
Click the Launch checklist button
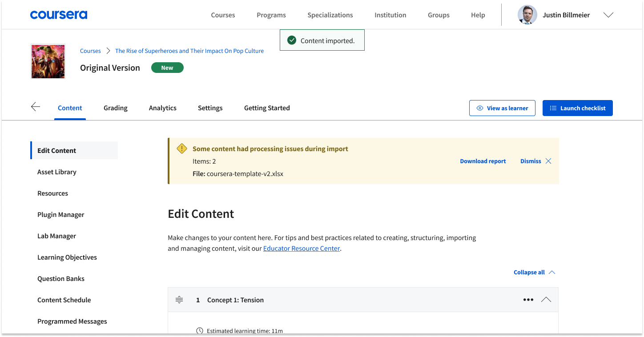tap(578, 108)
